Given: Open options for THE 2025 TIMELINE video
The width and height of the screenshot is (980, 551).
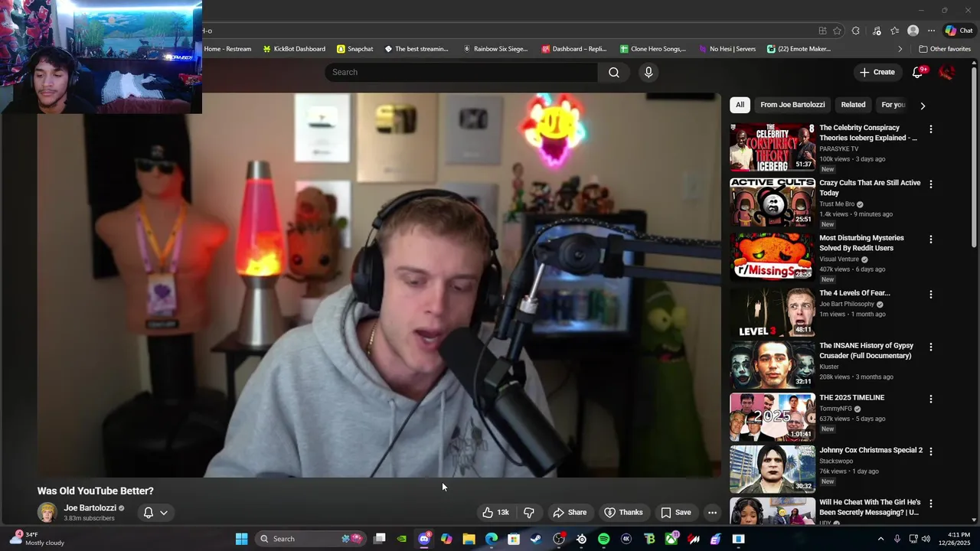Looking at the screenshot, I should (931, 399).
